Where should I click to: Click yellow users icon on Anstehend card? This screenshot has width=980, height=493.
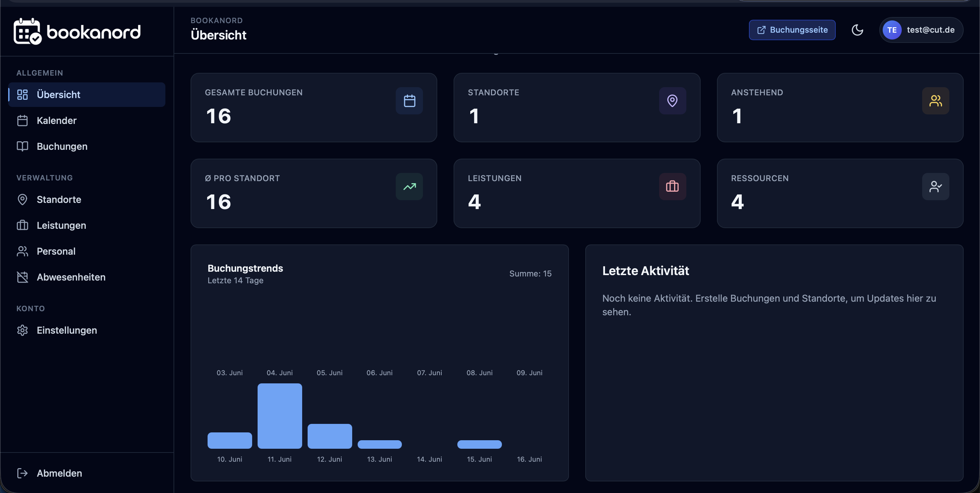click(935, 101)
